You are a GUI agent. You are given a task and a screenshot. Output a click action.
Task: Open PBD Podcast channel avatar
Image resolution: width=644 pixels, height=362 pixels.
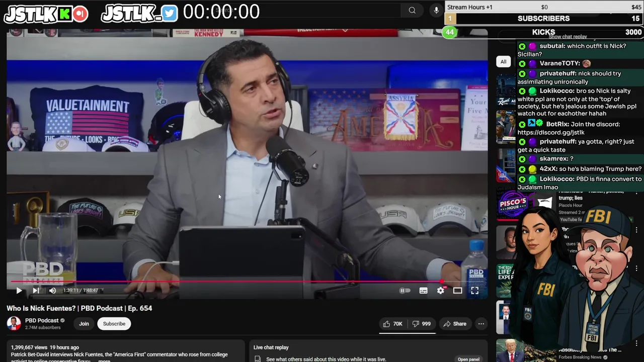tap(14, 323)
